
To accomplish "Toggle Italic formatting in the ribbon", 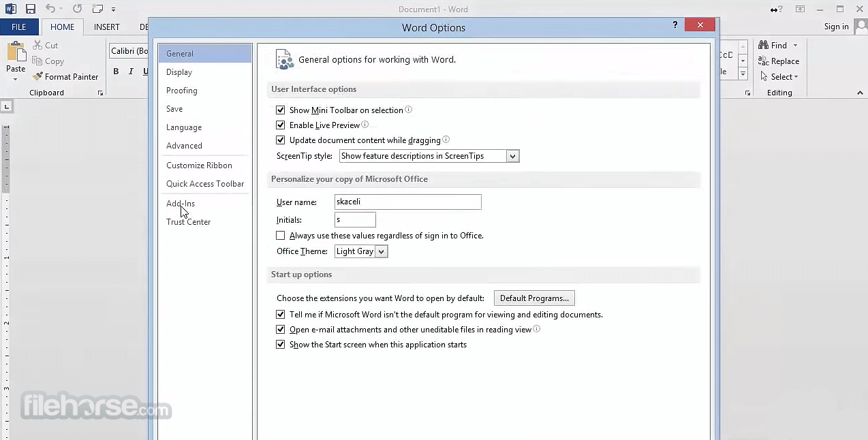I will tap(131, 72).
